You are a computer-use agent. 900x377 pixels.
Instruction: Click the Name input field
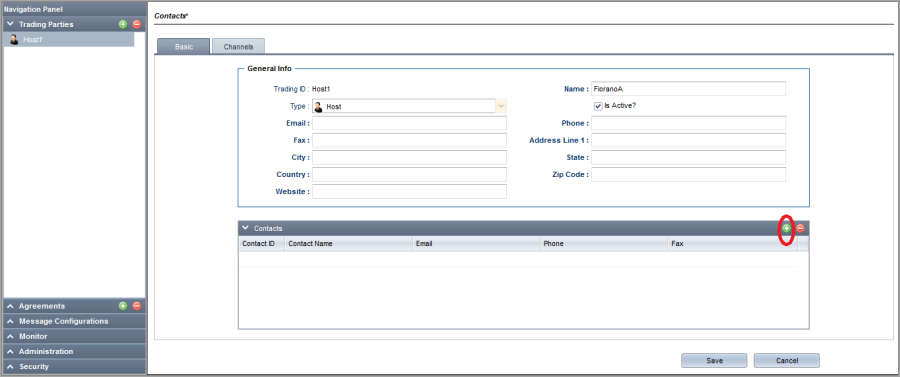tap(688, 89)
